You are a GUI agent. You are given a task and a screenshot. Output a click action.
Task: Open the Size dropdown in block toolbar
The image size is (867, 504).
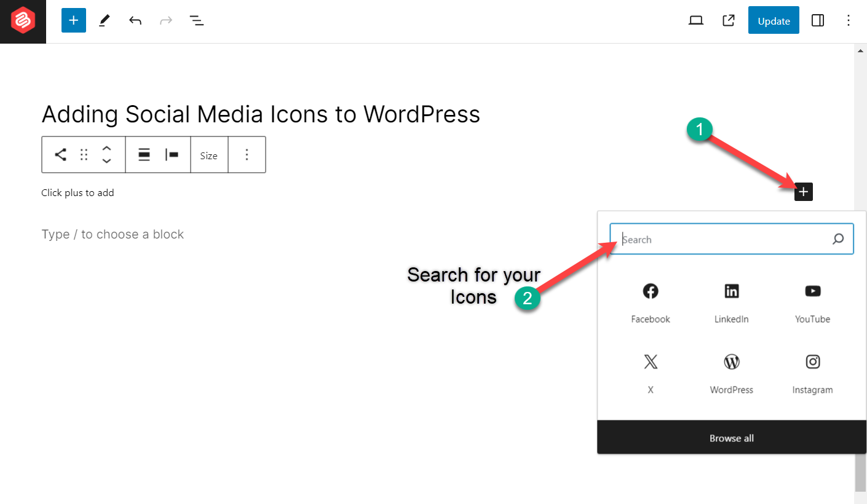[x=209, y=155]
